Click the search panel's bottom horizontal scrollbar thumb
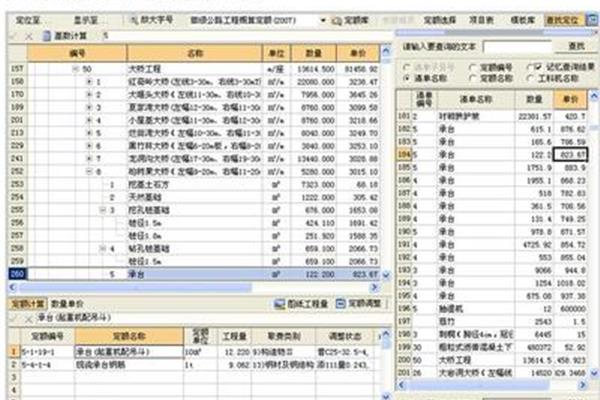 pyautogui.click(x=478, y=385)
